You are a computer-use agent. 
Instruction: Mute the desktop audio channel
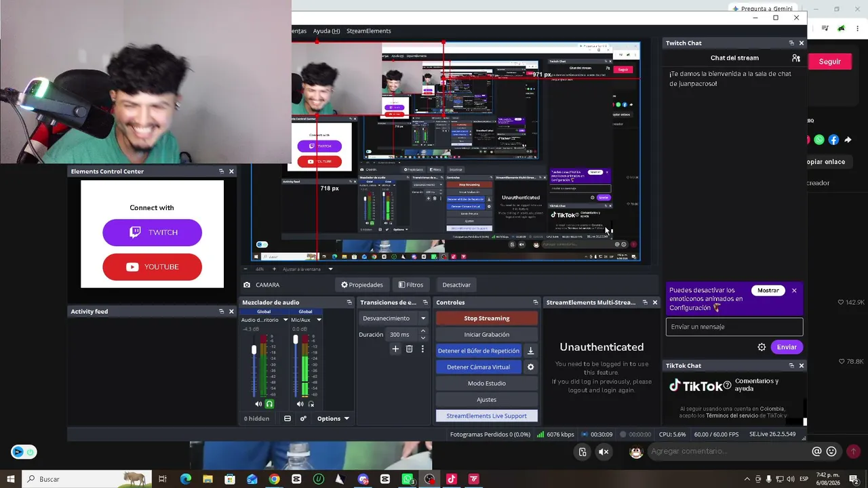click(258, 404)
